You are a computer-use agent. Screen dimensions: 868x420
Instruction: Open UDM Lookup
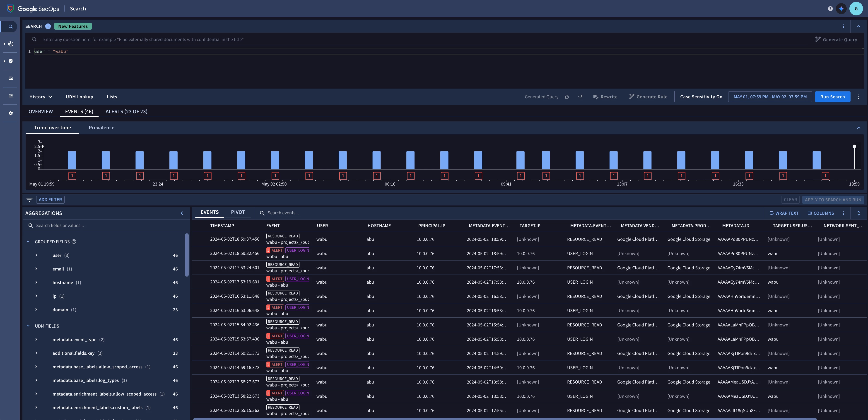pos(80,97)
